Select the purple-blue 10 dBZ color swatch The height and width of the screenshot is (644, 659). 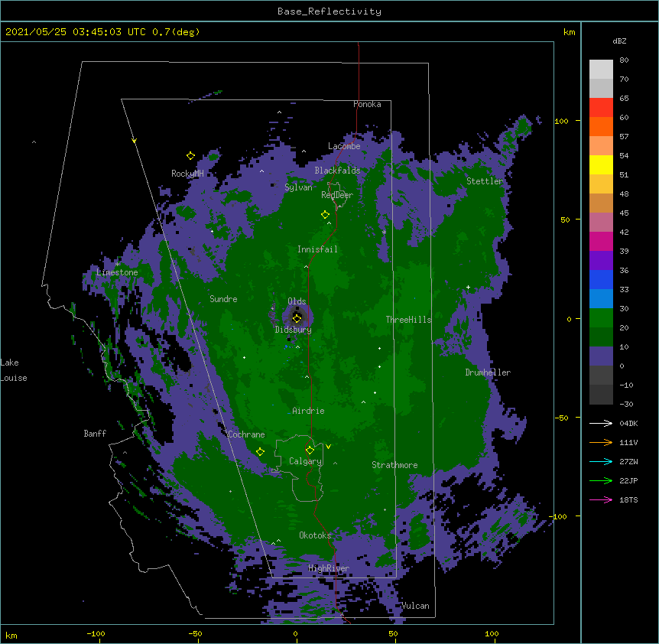[x=601, y=356]
